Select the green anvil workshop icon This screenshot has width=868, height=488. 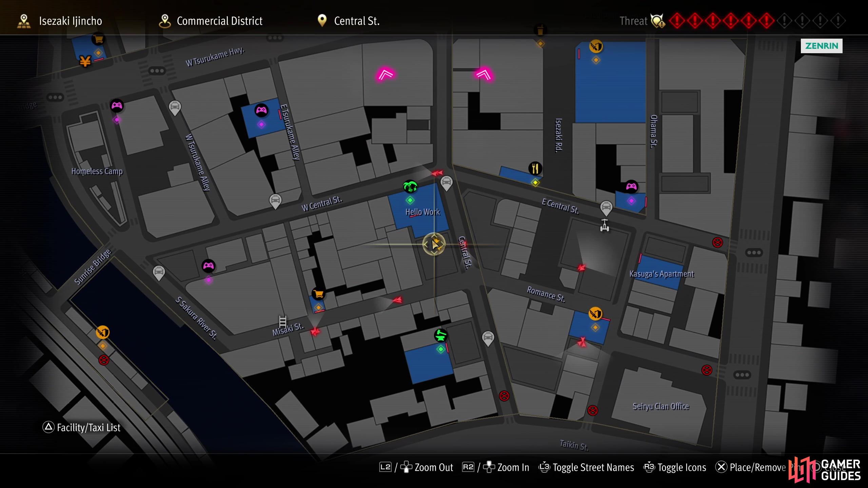(441, 335)
